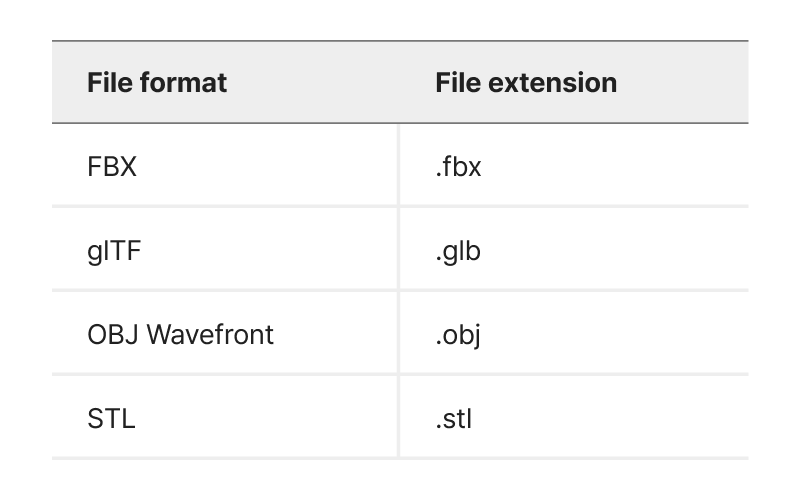
Task: Select the OBJ Wavefront cell
Action: (x=180, y=334)
